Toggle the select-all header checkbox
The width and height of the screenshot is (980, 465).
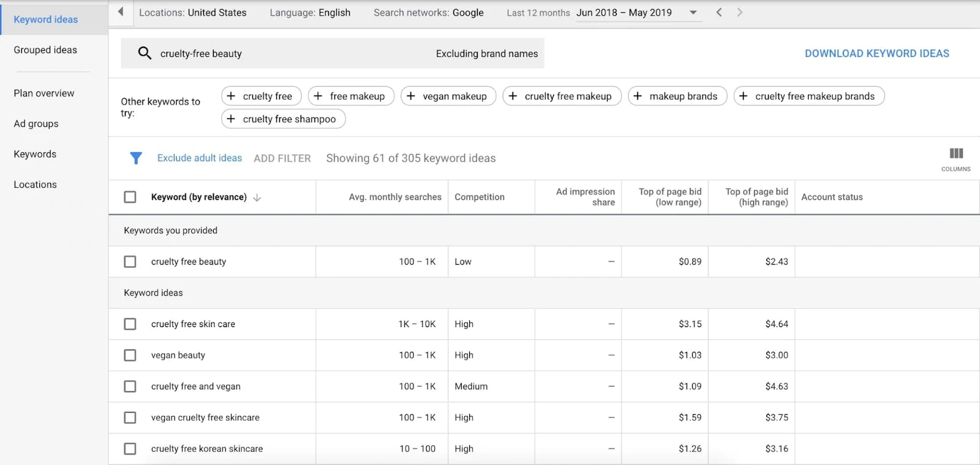(130, 197)
